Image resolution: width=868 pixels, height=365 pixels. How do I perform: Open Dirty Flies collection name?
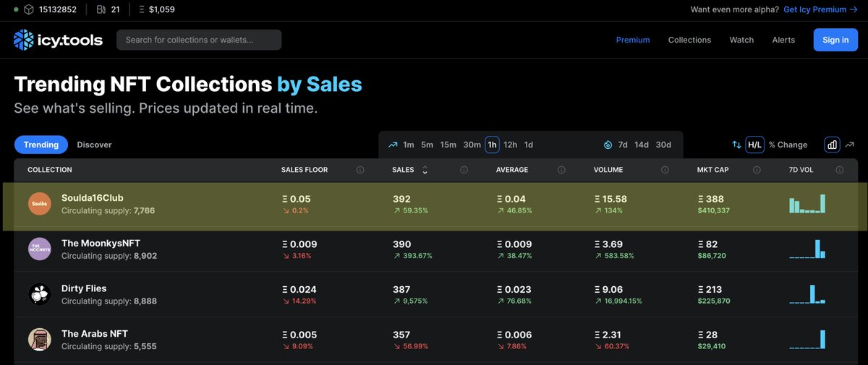84,288
